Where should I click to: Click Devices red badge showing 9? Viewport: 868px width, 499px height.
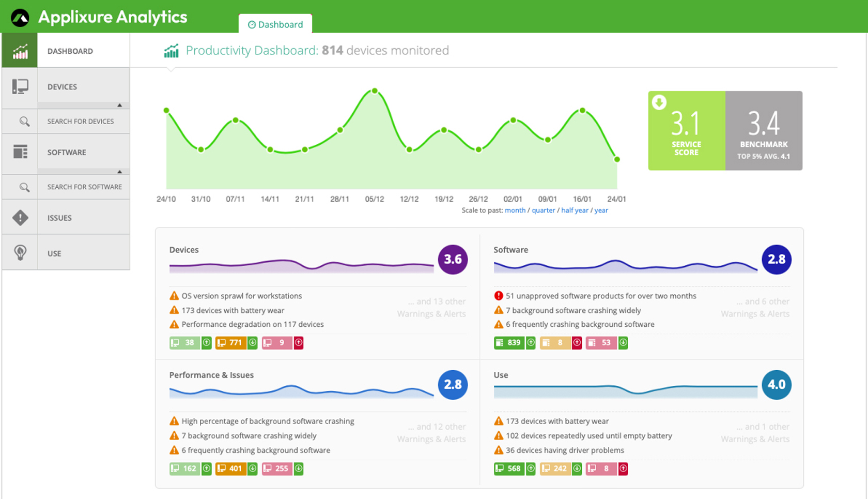[277, 343]
